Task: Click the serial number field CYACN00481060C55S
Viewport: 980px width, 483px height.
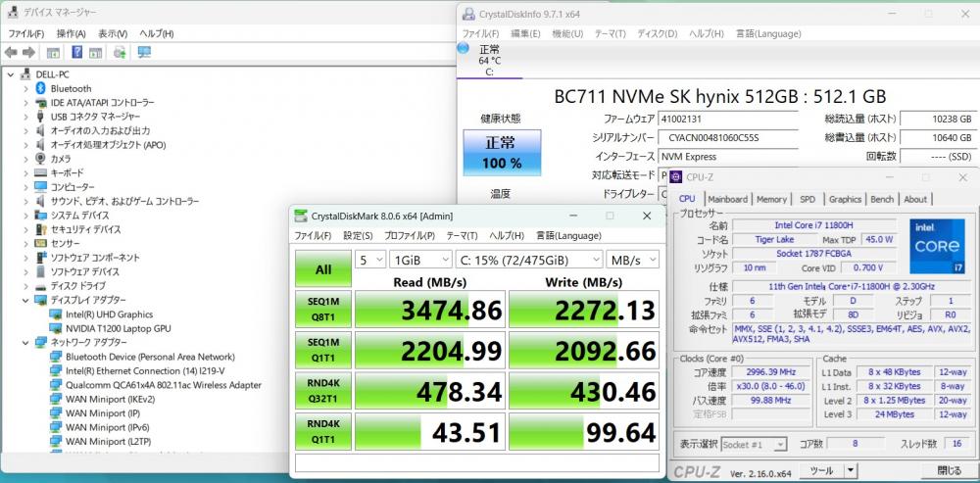Action: point(728,138)
